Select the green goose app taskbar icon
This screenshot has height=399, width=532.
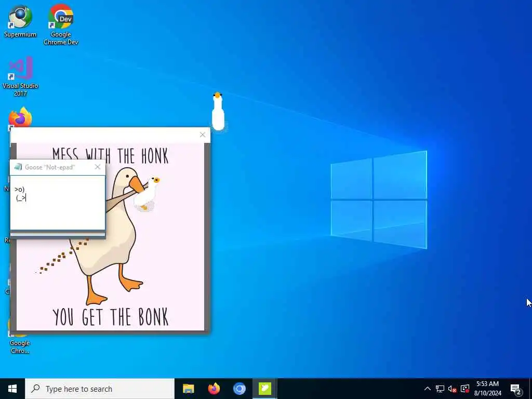pos(264,389)
